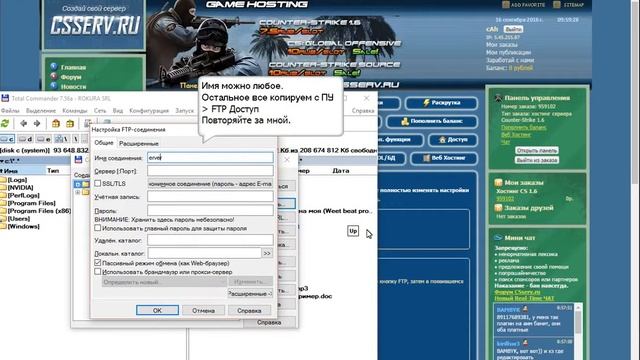Click the Форум bullet icon in site menu
Image resolution: width=640 pixels, height=360 pixels.
(53, 76)
